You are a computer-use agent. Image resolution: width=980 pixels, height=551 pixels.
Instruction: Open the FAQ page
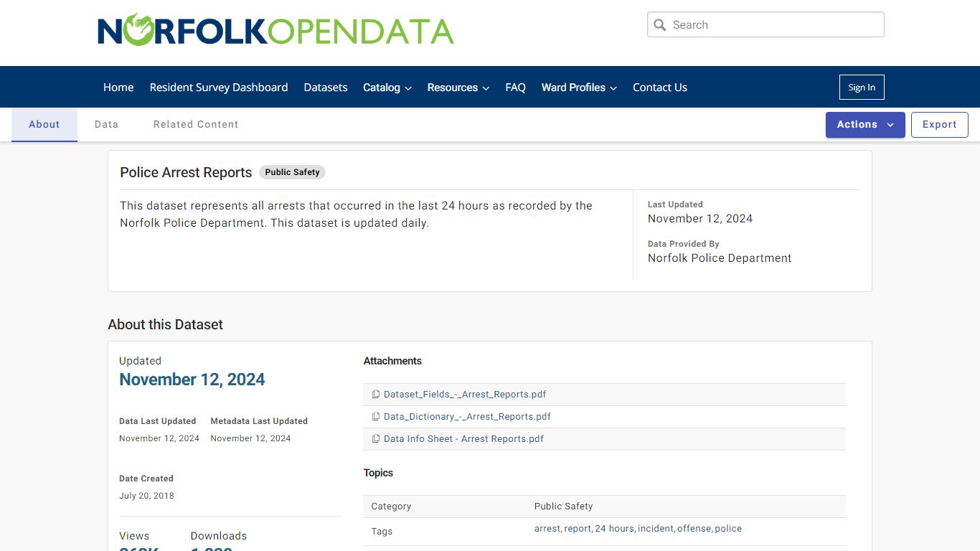[515, 88]
